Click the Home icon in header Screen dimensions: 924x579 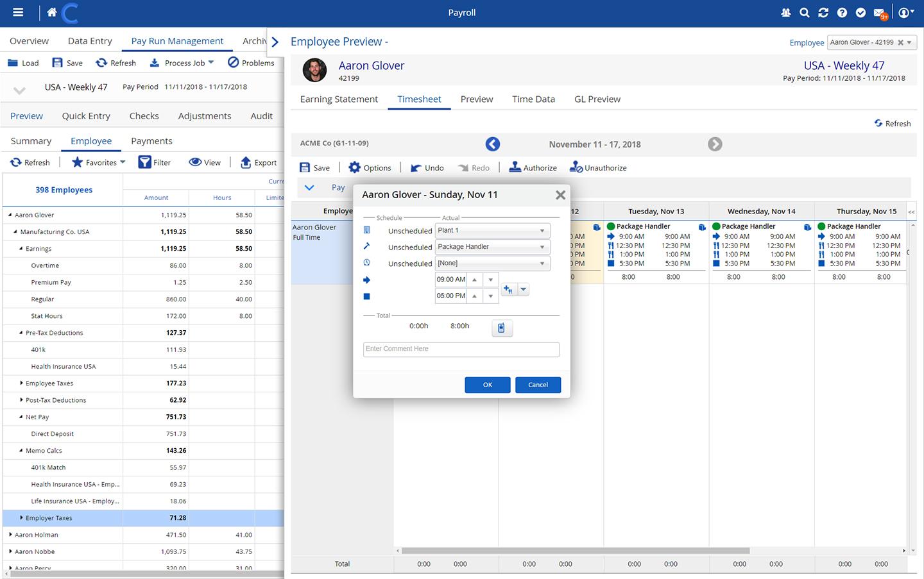[52, 12]
